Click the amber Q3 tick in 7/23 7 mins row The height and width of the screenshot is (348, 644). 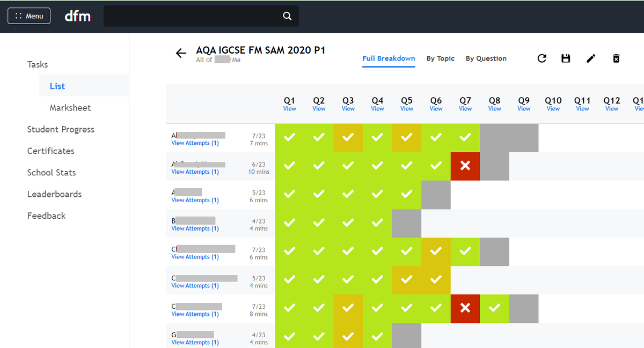(348, 138)
